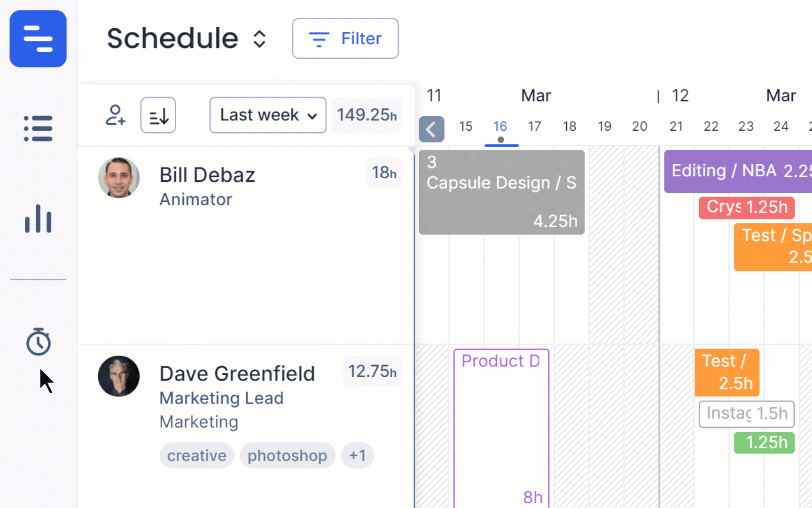This screenshot has width=812, height=508.
Task: Go to previous dates with left arrow
Action: tap(431, 129)
